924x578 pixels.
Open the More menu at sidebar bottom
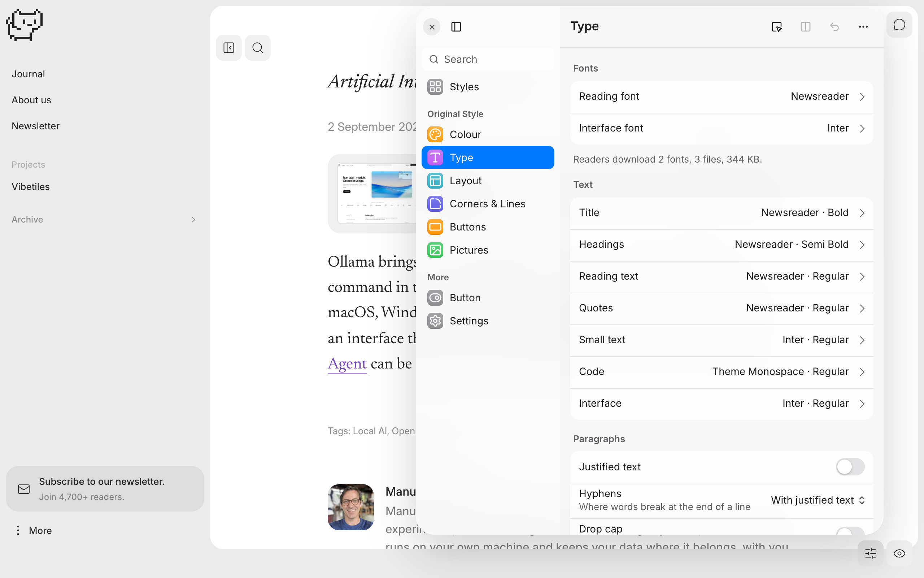click(x=34, y=530)
